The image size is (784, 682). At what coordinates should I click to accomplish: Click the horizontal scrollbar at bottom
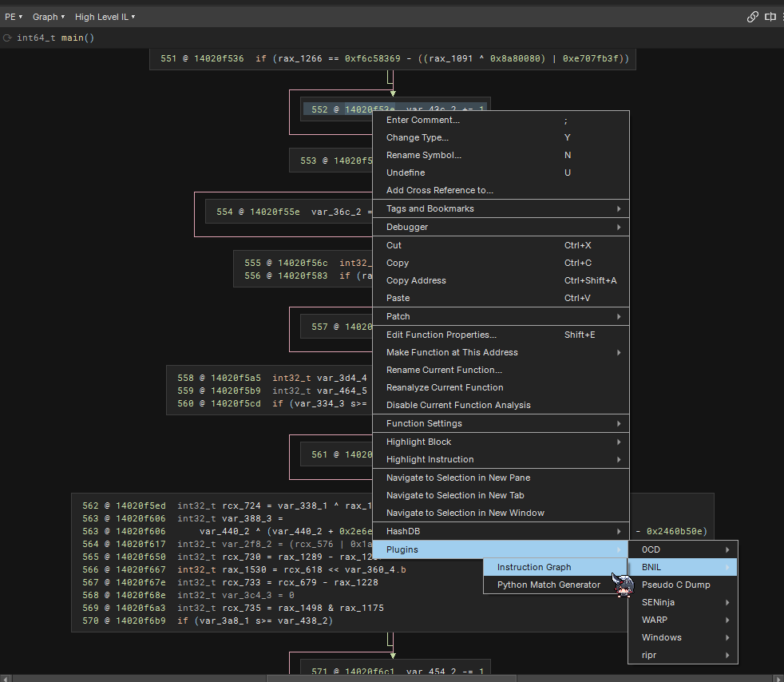pyautogui.click(x=391, y=678)
